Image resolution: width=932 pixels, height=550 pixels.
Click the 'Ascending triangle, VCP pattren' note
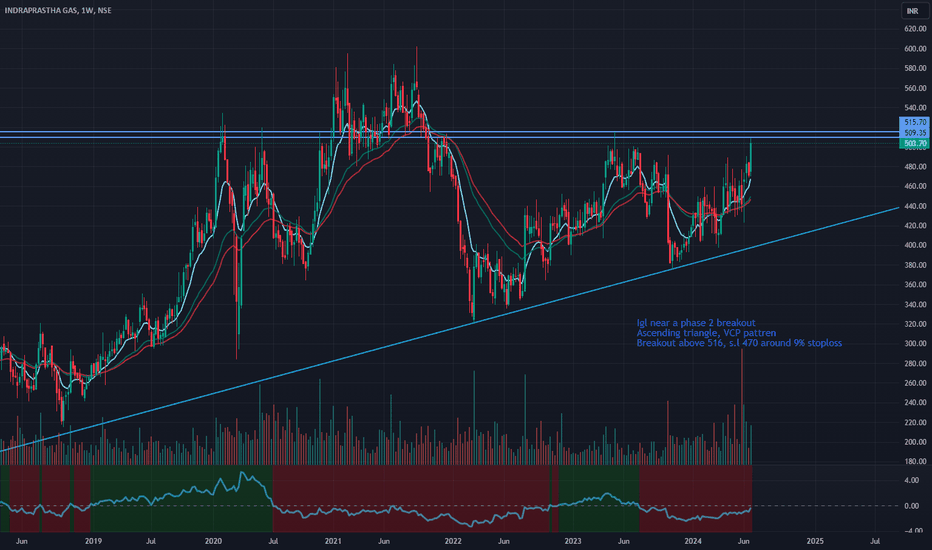pyautogui.click(x=706, y=333)
